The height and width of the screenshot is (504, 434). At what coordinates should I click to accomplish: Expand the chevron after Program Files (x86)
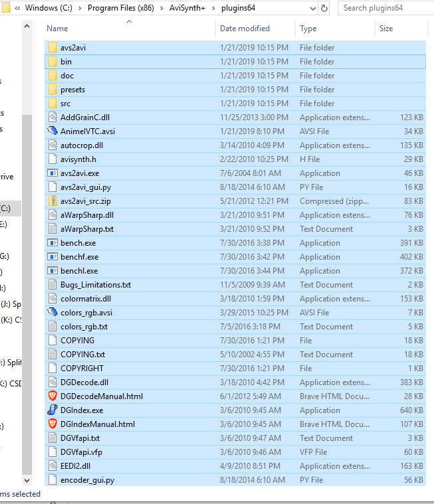[162, 8]
